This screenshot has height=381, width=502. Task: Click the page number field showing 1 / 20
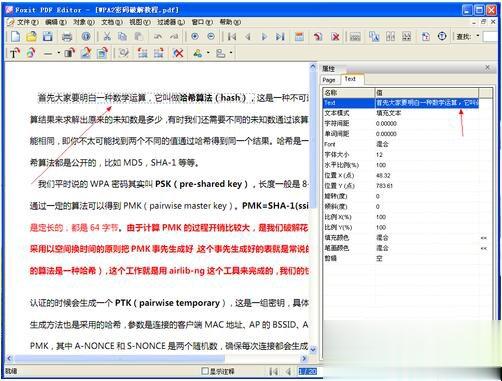(x=307, y=371)
